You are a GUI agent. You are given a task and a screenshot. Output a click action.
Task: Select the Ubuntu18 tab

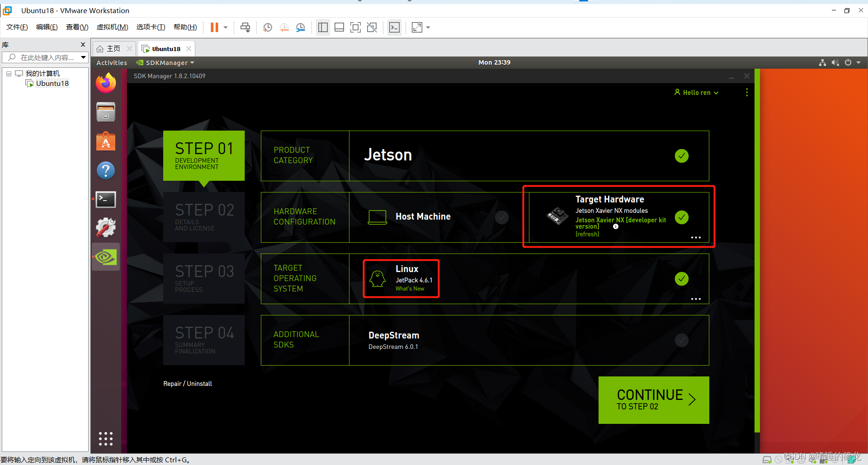point(166,49)
